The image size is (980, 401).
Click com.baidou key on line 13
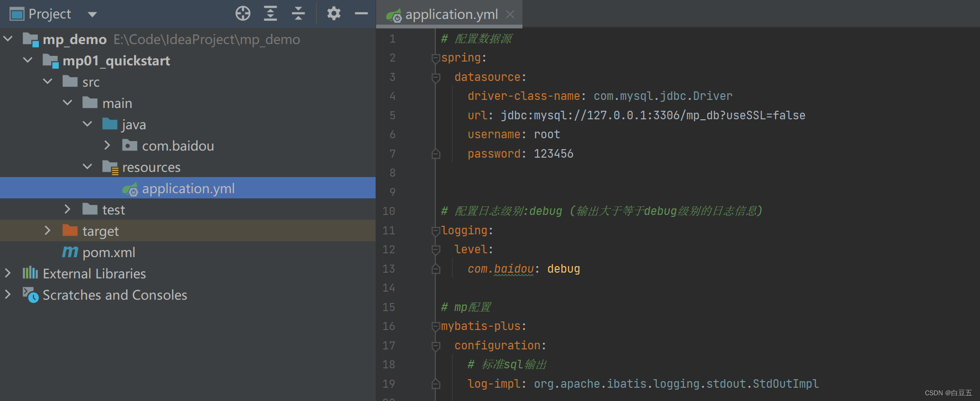(501, 269)
